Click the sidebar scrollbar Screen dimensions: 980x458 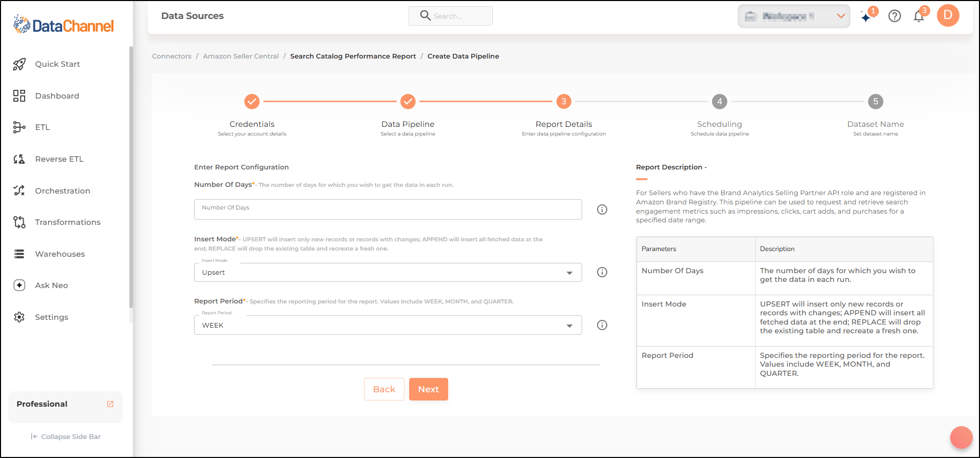pos(131,177)
